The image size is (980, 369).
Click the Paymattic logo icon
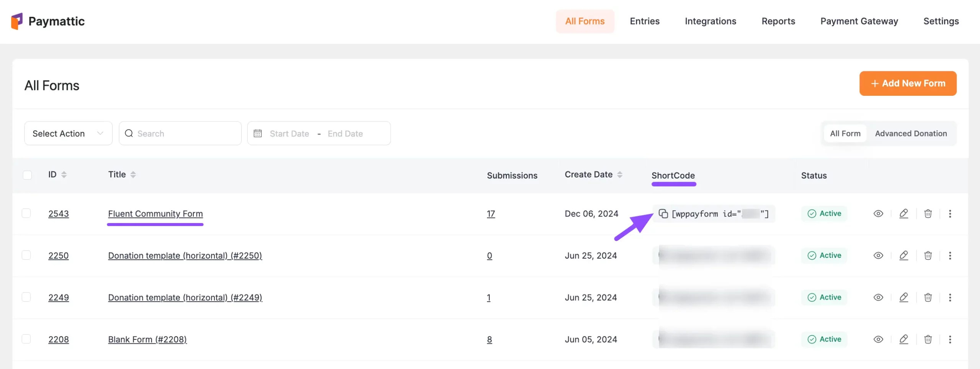pyautogui.click(x=17, y=21)
